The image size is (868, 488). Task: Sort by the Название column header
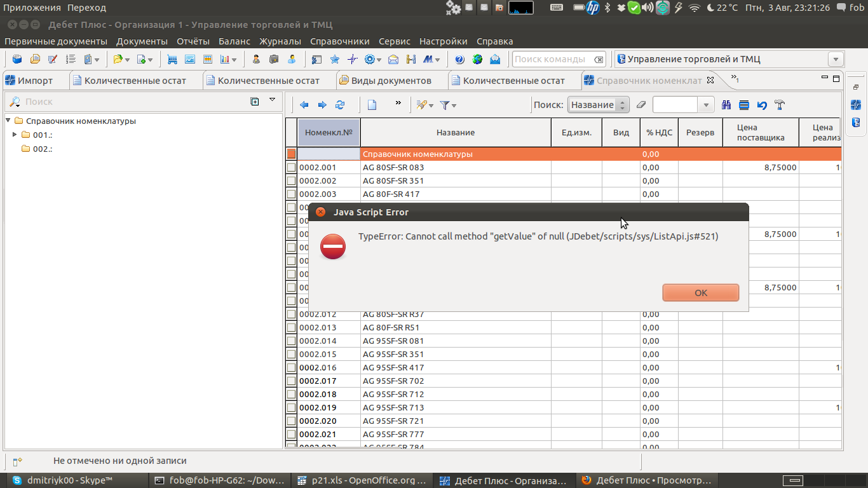(x=456, y=132)
